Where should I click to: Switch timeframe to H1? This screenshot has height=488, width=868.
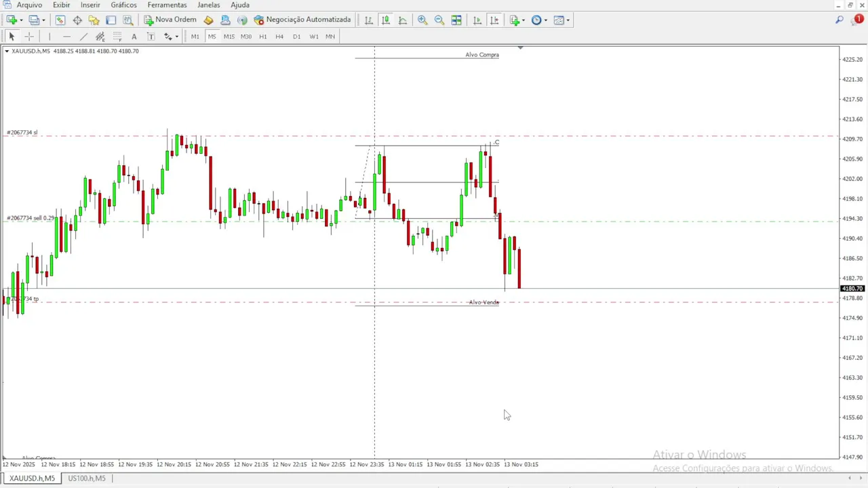[263, 37]
